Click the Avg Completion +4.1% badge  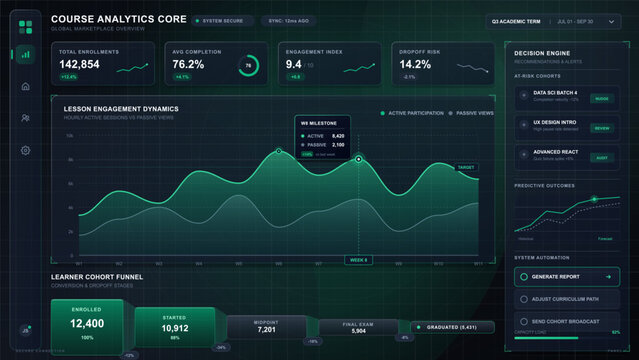(182, 77)
